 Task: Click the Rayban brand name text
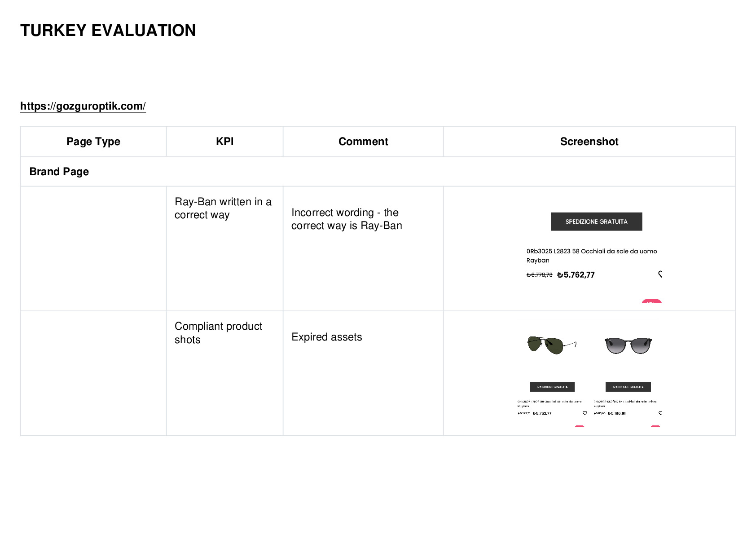[538, 260]
